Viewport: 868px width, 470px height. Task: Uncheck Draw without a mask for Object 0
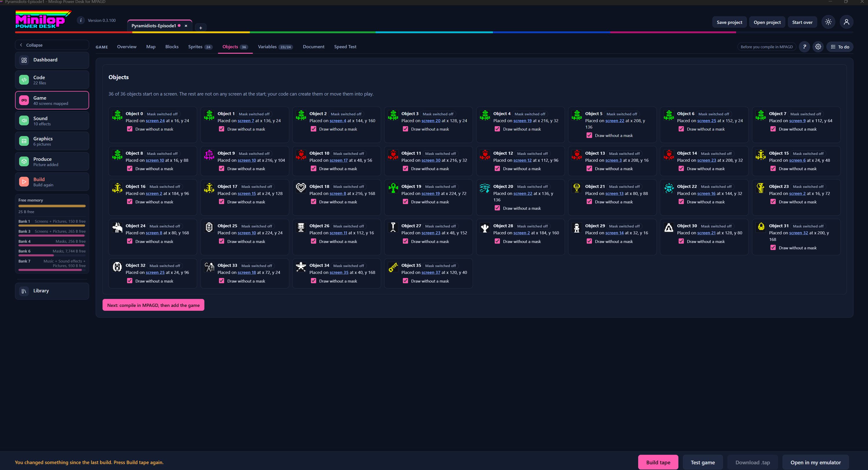point(130,129)
